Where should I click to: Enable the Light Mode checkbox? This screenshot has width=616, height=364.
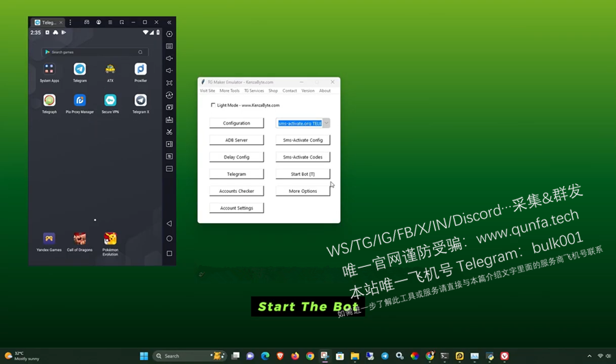[x=213, y=105]
